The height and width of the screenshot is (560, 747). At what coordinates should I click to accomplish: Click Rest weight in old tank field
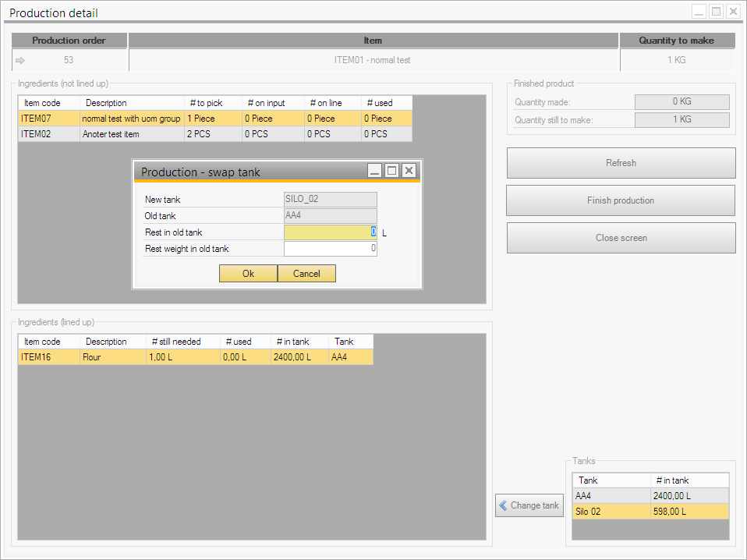coord(330,249)
